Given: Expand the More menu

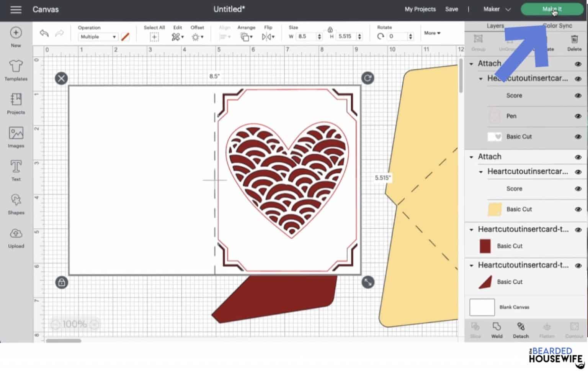Looking at the screenshot, I should pos(432,33).
